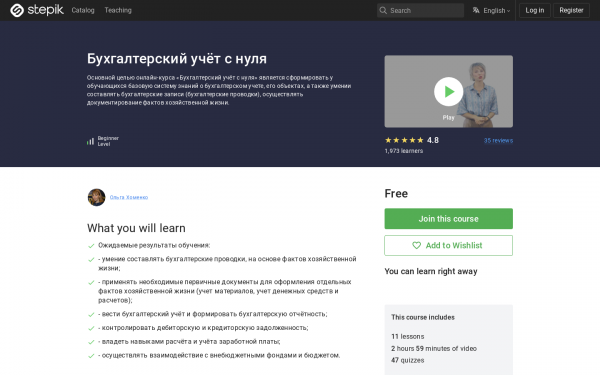Click the Stepik logo
Image resolution: width=600 pixels, height=375 pixels.
click(37, 10)
